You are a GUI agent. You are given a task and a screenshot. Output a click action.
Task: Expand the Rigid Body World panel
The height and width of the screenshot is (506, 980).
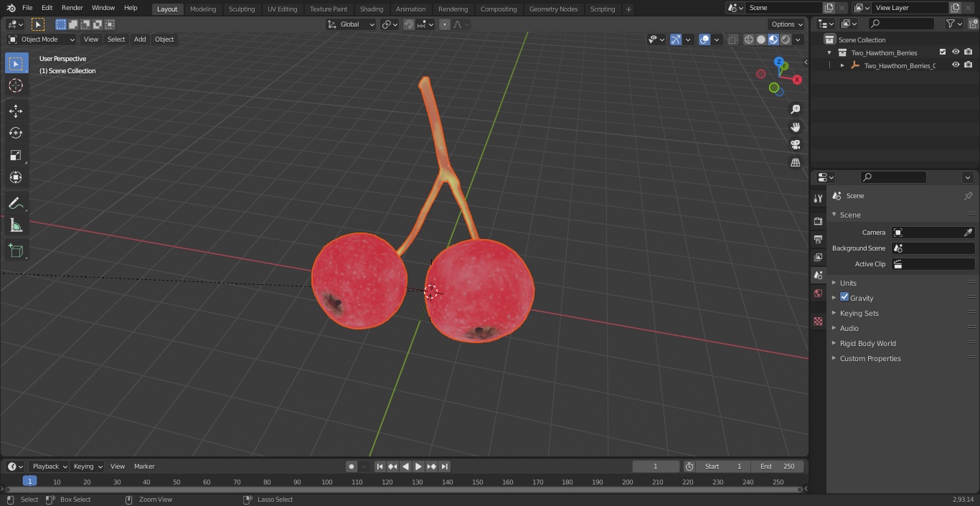click(867, 343)
